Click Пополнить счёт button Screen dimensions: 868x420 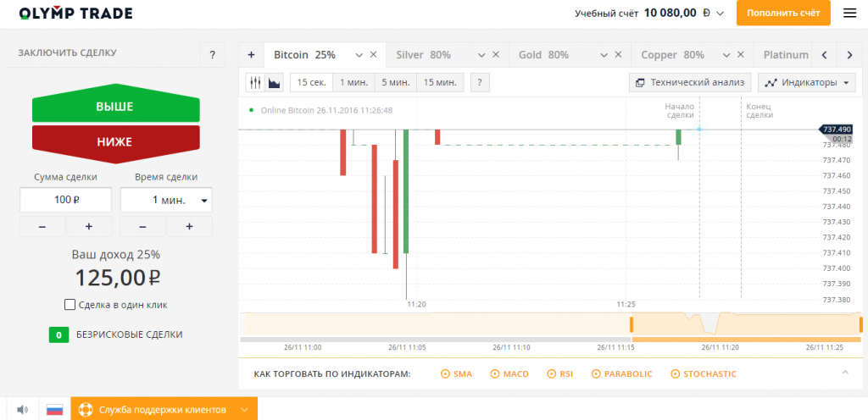point(783,14)
